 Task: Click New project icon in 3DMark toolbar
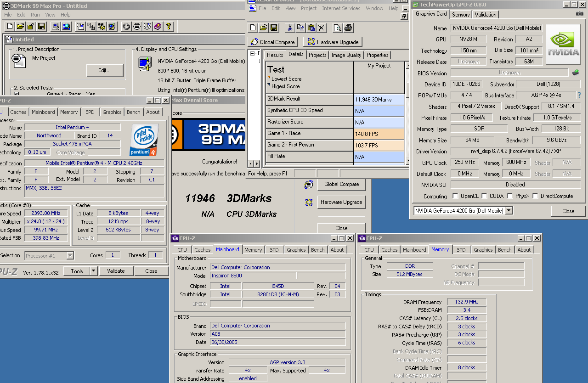tap(10, 26)
